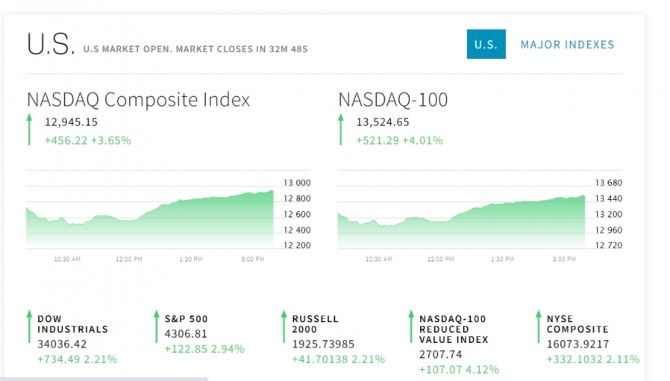The height and width of the screenshot is (381, 670).
Task: Open the Russell 2000 index link
Action: point(315,324)
